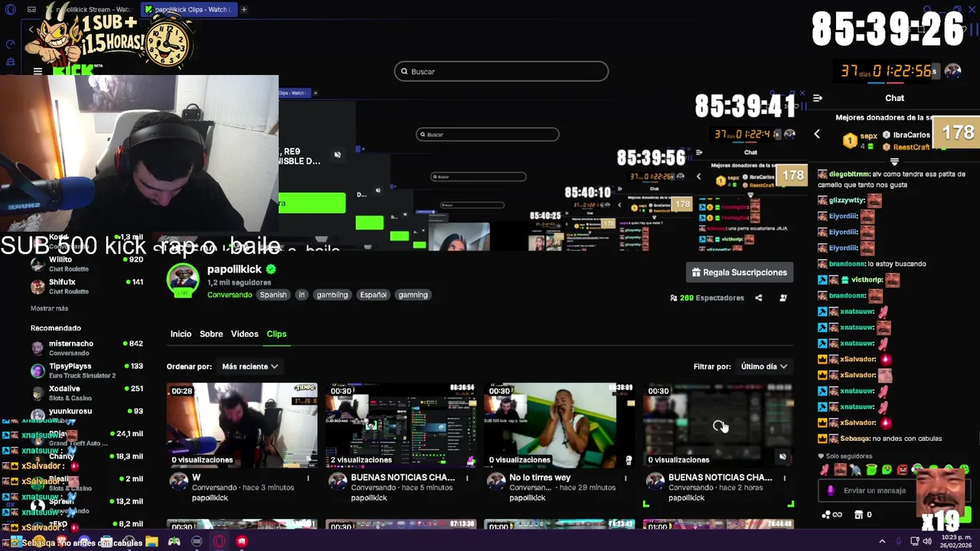Viewport: 980px width, 551px height.
Task: Click the microphone icon in system tray
Action: [898, 541]
